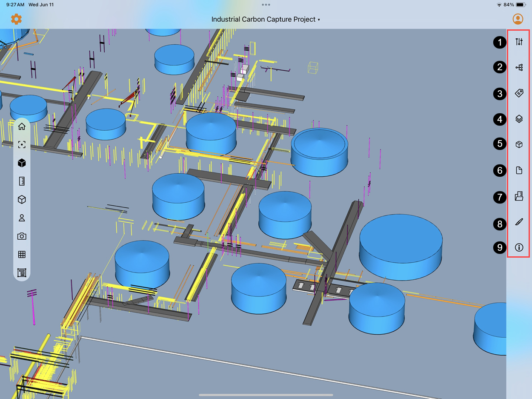Capture a snapshot with the camera icon
The image size is (532, 399).
coord(22,236)
